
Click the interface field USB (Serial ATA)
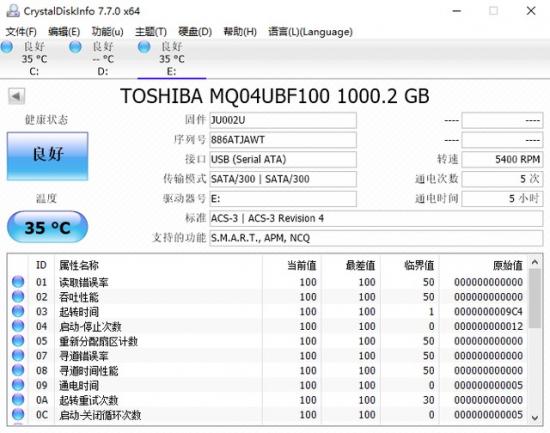click(x=283, y=160)
